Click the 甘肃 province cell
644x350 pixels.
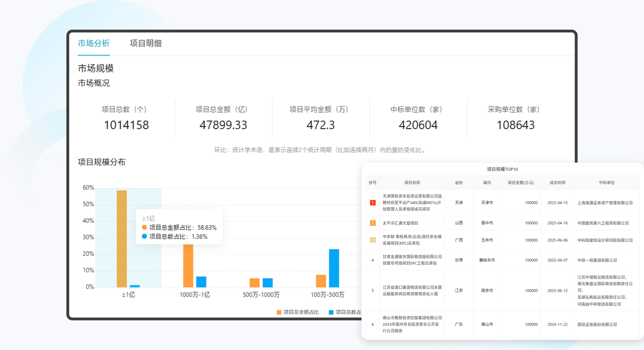click(459, 260)
